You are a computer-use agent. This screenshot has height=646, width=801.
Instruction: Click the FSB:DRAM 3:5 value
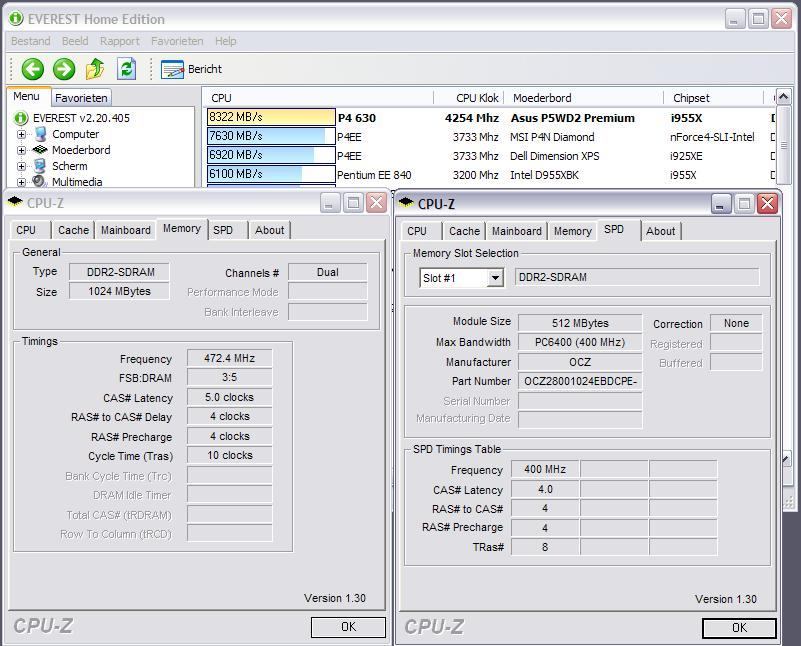tap(229, 377)
